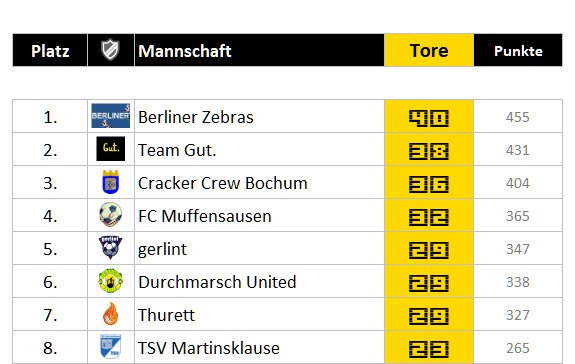Click the 431 points cell
The height and width of the screenshot is (364, 575).
pyautogui.click(x=517, y=150)
